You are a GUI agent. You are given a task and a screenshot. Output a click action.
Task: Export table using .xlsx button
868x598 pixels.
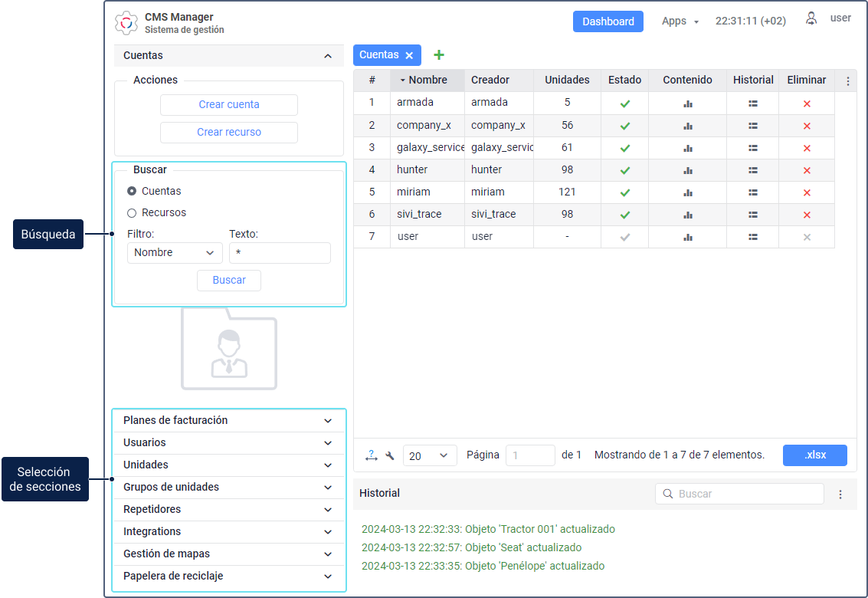click(814, 455)
